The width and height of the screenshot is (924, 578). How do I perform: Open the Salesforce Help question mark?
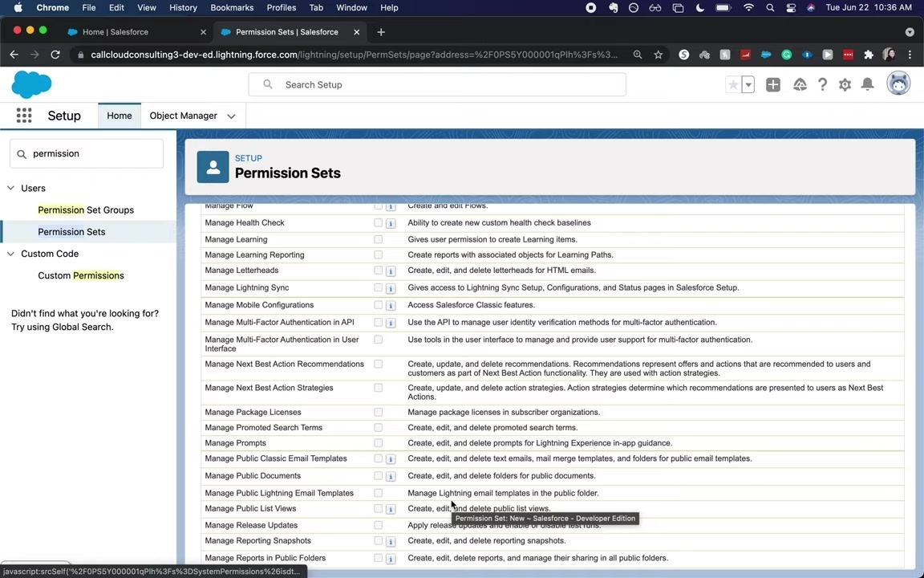(822, 85)
